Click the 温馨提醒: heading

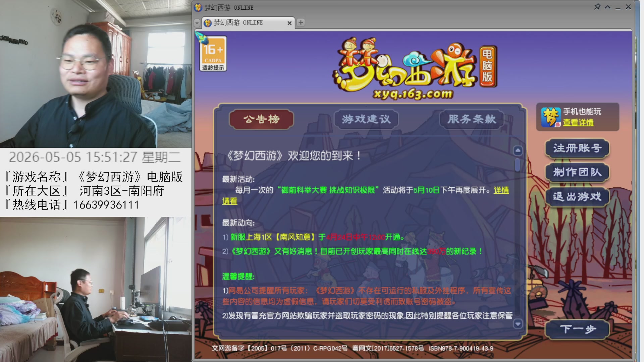pyautogui.click(x=238, y=277)
